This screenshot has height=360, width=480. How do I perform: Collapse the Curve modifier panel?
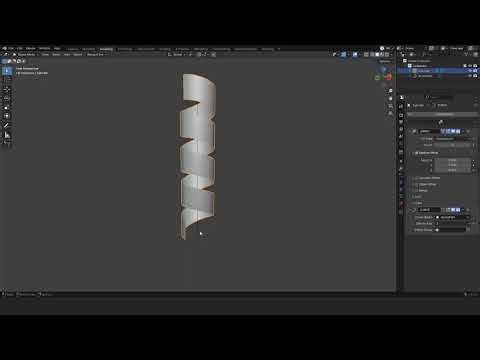[411, 210]
